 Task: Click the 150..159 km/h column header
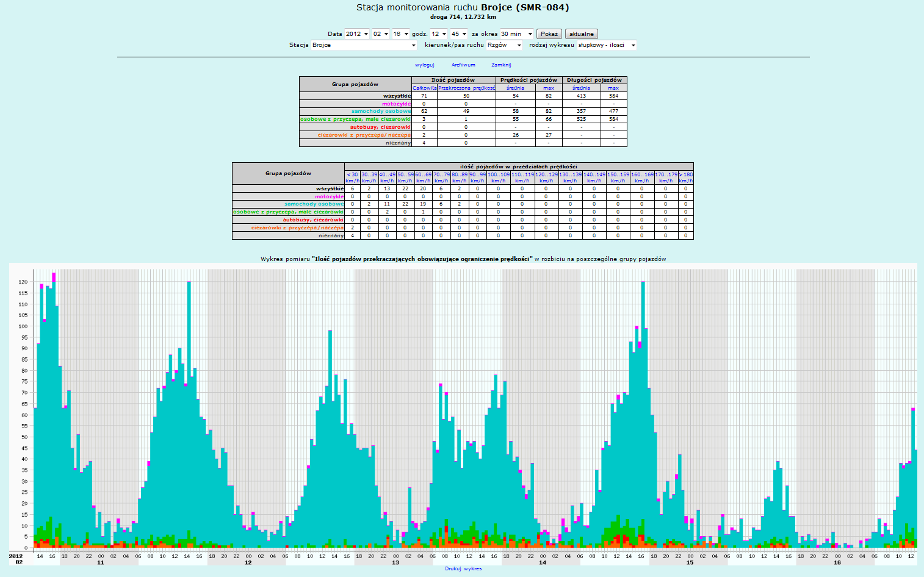pos(618,177)
